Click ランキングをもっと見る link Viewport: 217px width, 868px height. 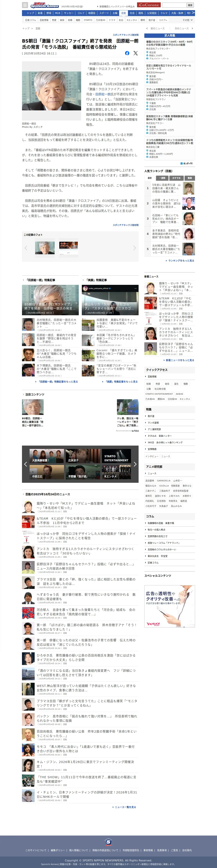181,260
